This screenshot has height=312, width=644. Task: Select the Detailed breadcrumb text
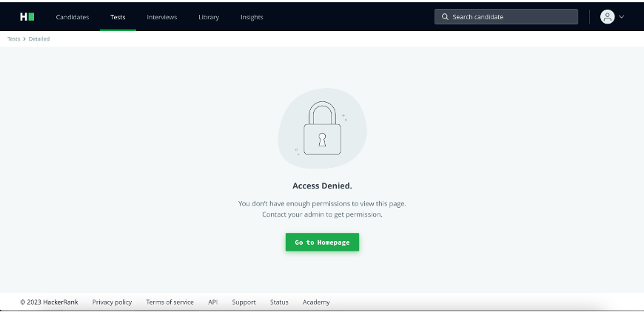pyautogui.click(x=39, y=39)
